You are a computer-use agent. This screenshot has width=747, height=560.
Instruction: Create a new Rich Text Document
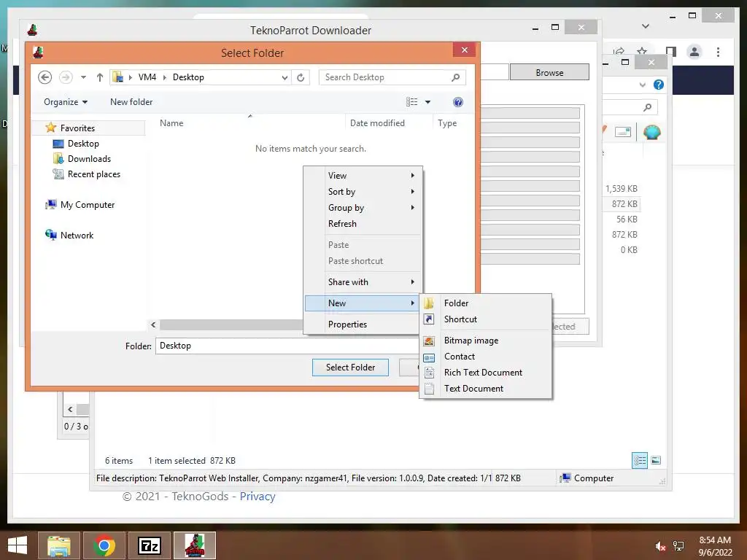pos(486,373)
